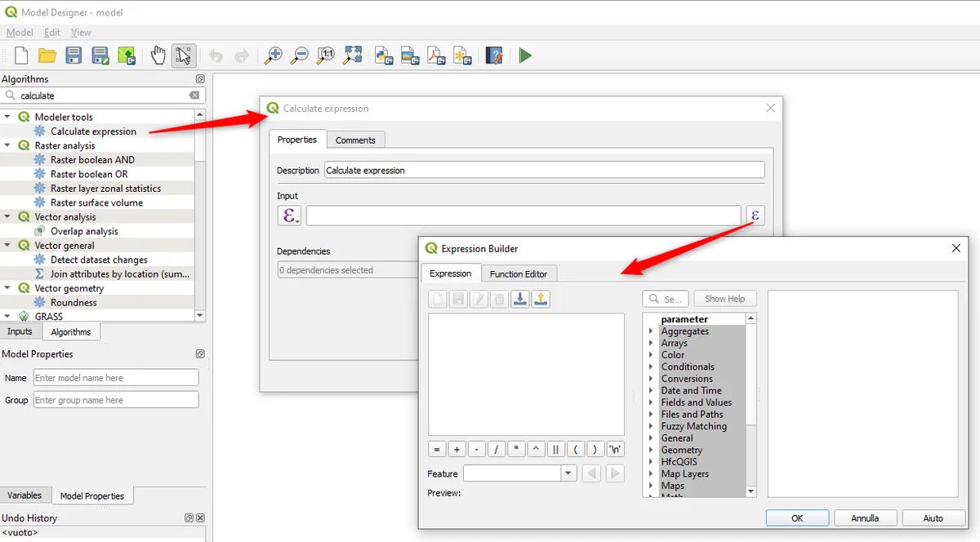This screenshot has height=542, width=980.
Task: Open the Comments tab
Action: [355, 140]
